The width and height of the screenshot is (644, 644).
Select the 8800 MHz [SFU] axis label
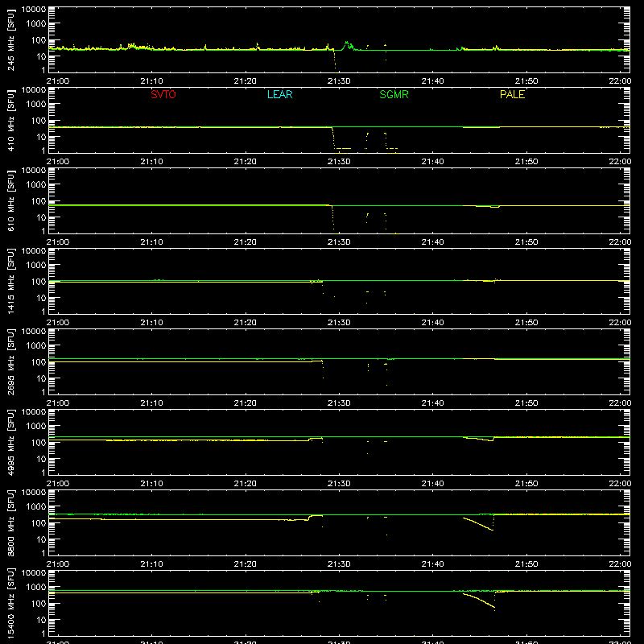tap(11, 522)
